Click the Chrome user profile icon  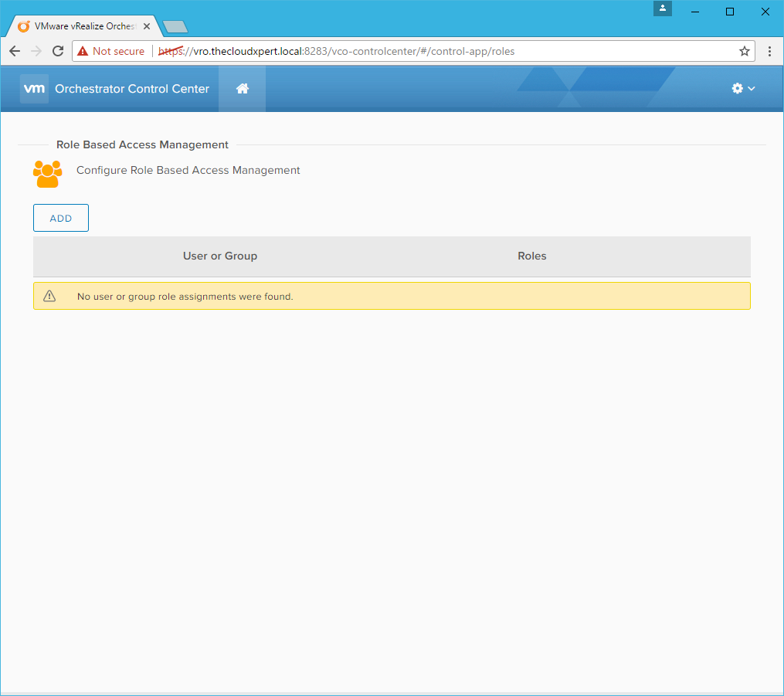point(662,9)
